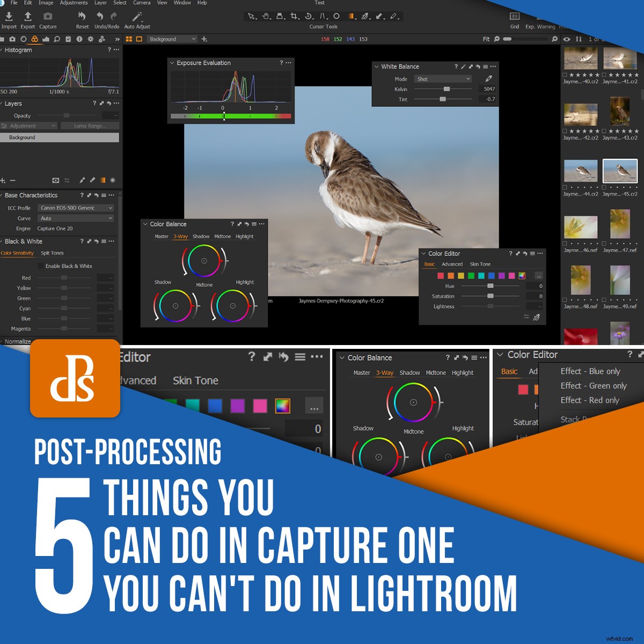Select the Jayme...46.nef thumbnail in the browser

tap(580, 228)
